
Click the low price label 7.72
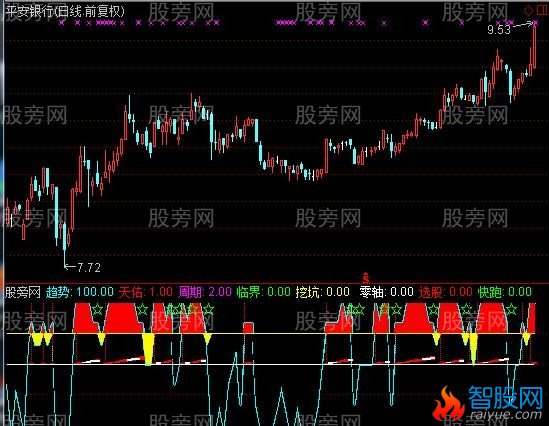[x=89, y=268]
